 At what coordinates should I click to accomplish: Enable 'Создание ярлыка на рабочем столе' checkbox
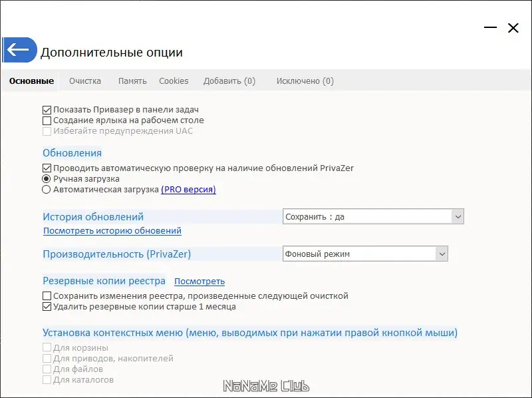pyautogui.click(x=47, y=120)
